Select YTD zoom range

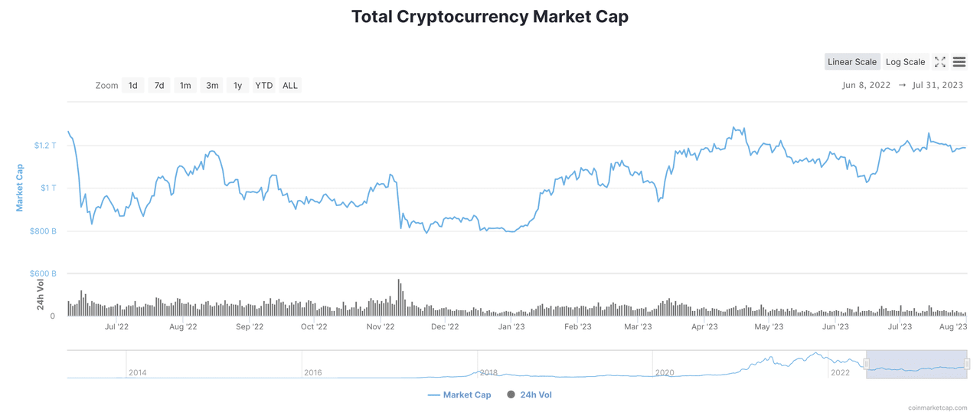[x=263, y=86]
